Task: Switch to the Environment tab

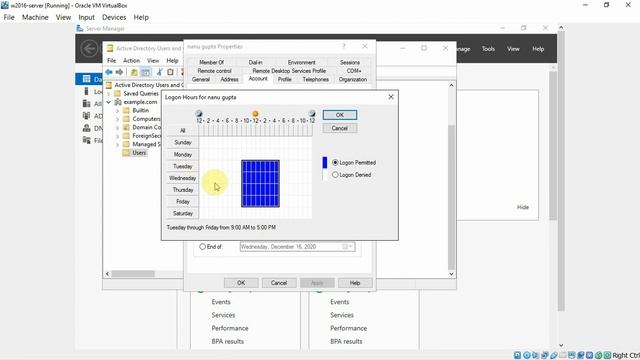Action: coord(302,62)
